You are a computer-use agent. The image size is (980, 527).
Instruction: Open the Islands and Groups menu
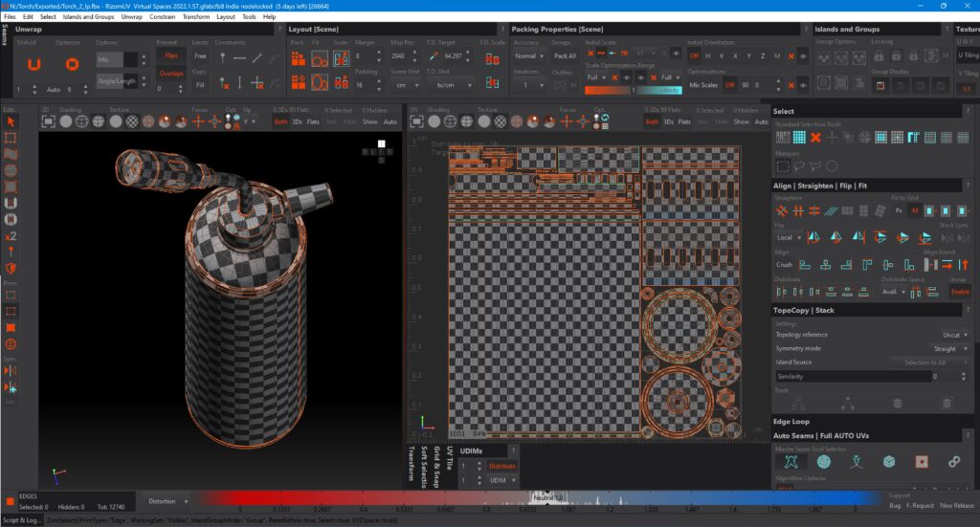tap(88, 16)
